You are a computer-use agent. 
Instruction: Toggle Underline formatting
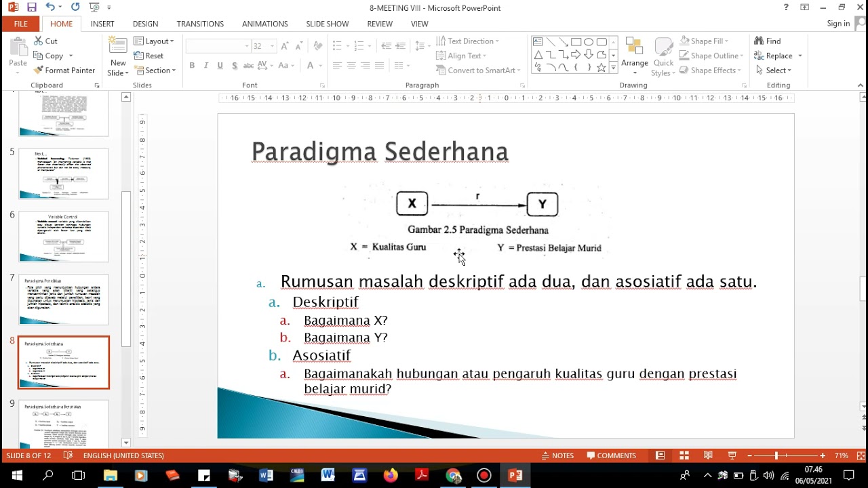[x=220, y=66]
